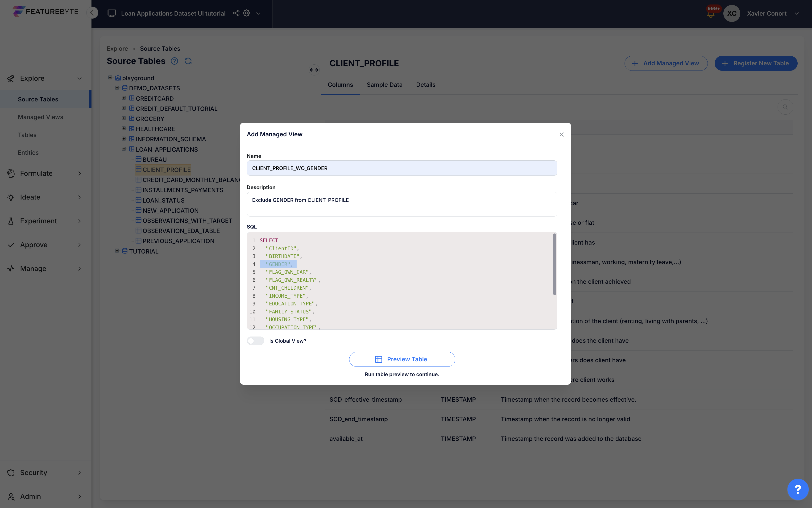Open the Details tab for CLIENT_PROFILE
The height and width of the screenshot is (508, 812).
pos(426,85)
